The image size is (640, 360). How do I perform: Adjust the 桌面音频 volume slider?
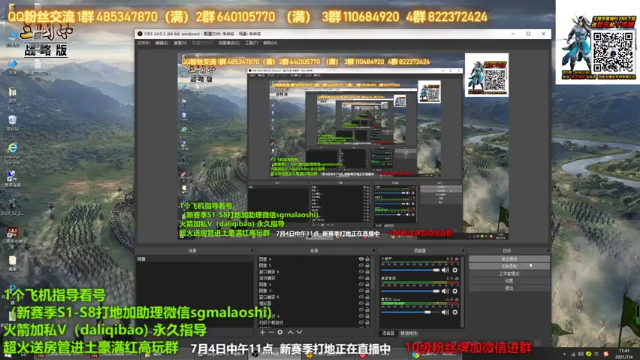(410, 291)
